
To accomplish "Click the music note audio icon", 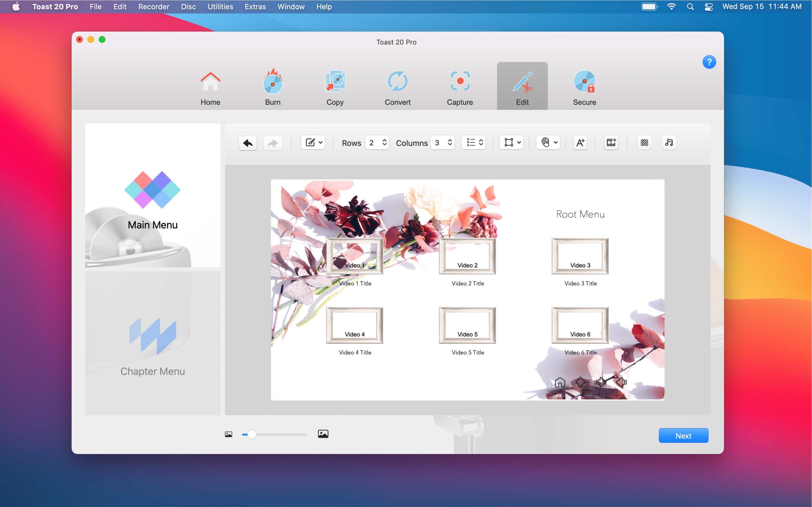I will [669, 143].
